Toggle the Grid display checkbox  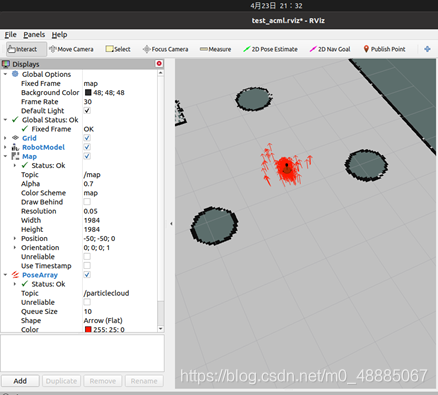pos(87,138)
